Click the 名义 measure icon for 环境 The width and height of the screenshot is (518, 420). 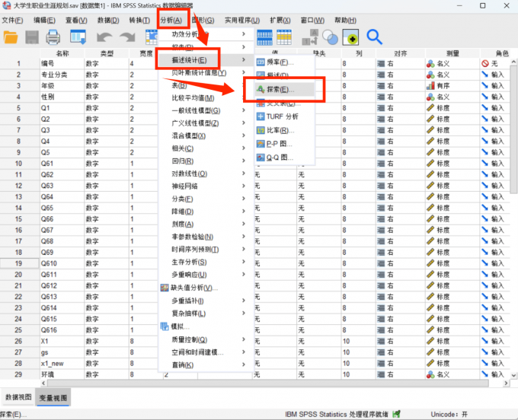coord(430,374)
